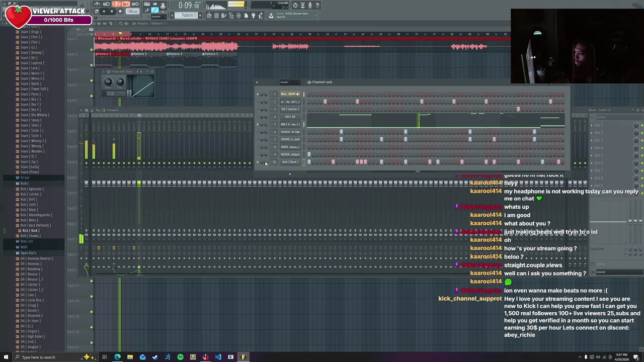Expand the Mall List folder in browser
Viewport: 644px width, 362px height.
(26, 241)
